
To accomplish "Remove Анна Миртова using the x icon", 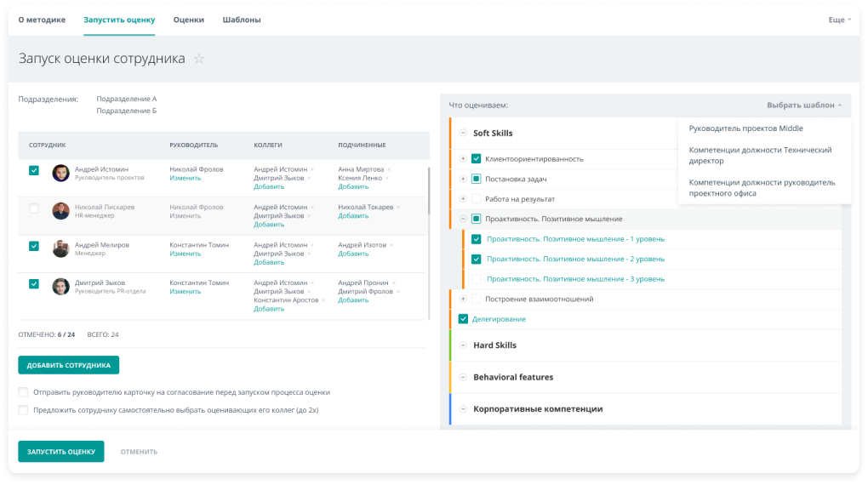I will [x=390, y=169].
